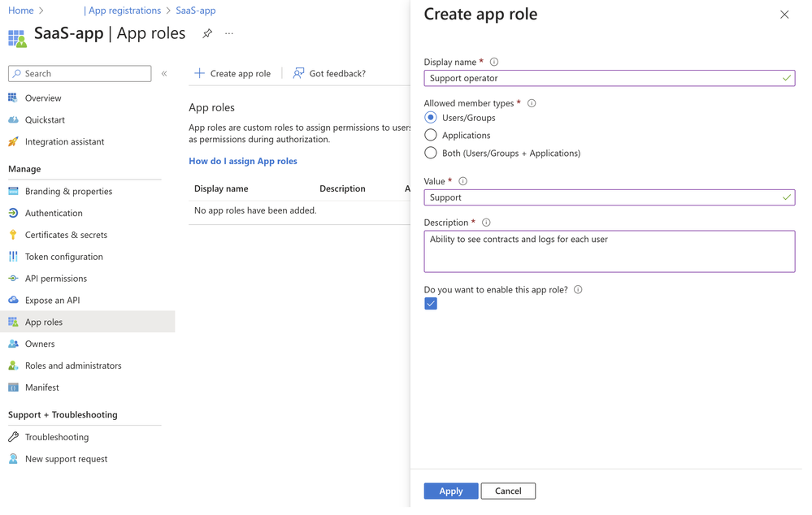Click the Description text area
The height and width of the screenshot is (515, 812).
[x=609, y=252]
